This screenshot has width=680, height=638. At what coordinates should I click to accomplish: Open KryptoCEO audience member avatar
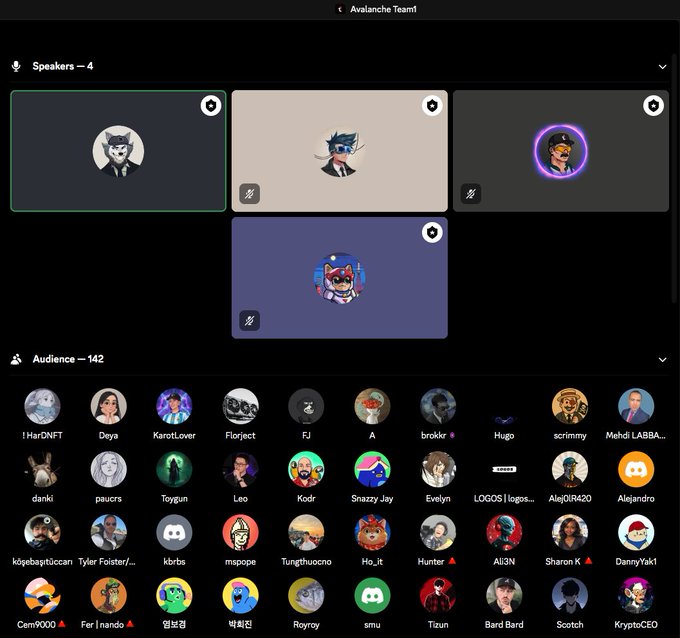click(636, 595)
